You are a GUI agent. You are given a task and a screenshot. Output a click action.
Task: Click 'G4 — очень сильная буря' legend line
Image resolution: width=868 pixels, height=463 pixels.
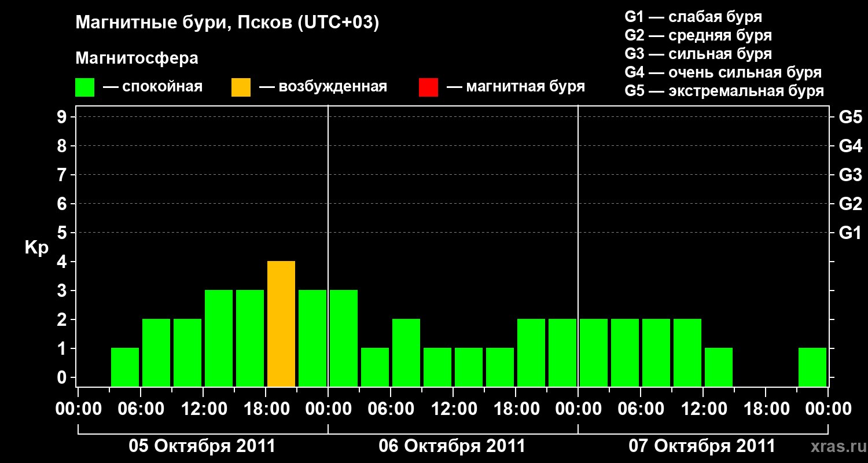pyautogui.click(x=723, y=72)
